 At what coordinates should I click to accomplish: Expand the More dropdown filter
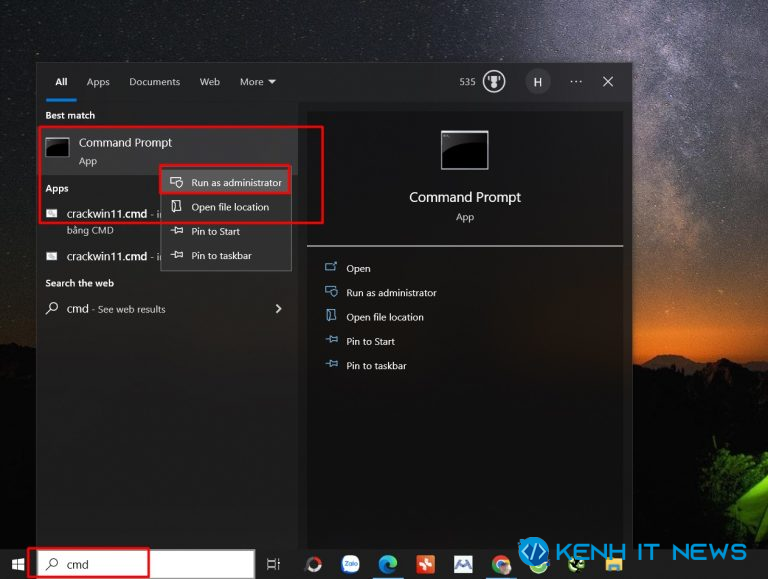coord(258,82)
